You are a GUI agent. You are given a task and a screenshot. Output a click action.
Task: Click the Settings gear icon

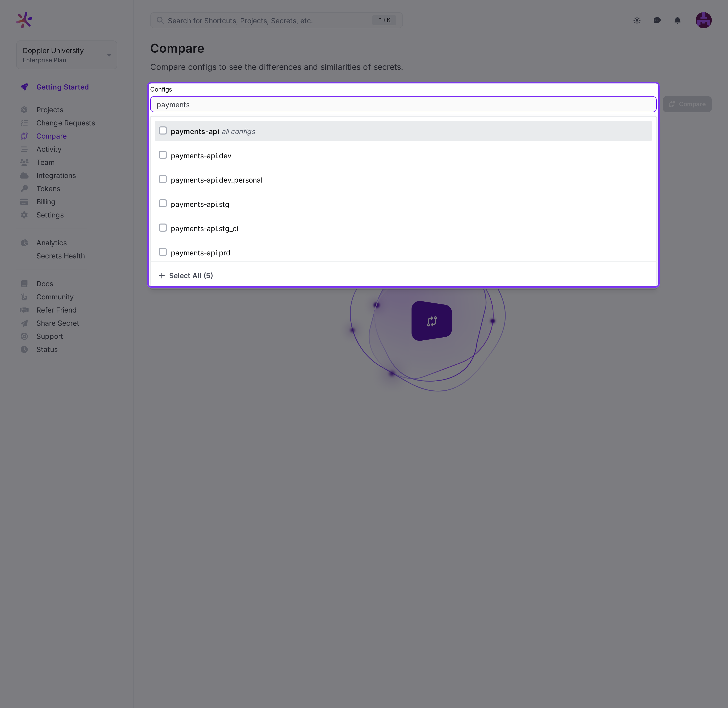pyautogui.click(x=24, y=215)
